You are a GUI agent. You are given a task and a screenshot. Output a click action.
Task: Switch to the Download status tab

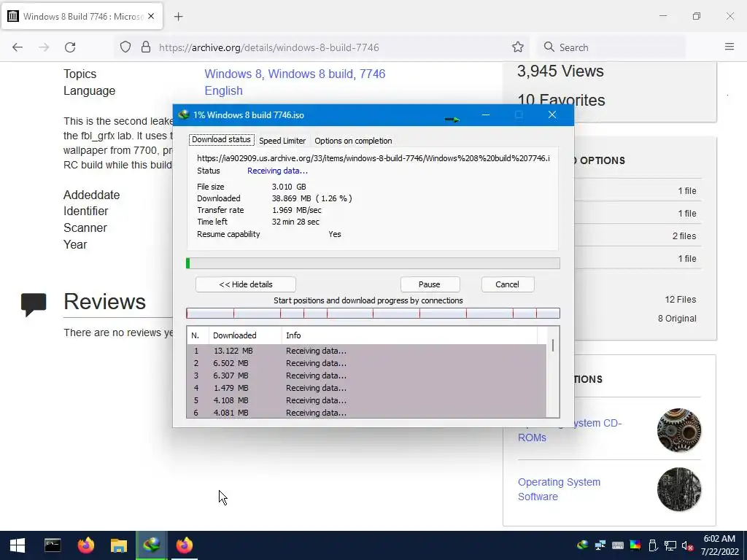pos(221,139)
